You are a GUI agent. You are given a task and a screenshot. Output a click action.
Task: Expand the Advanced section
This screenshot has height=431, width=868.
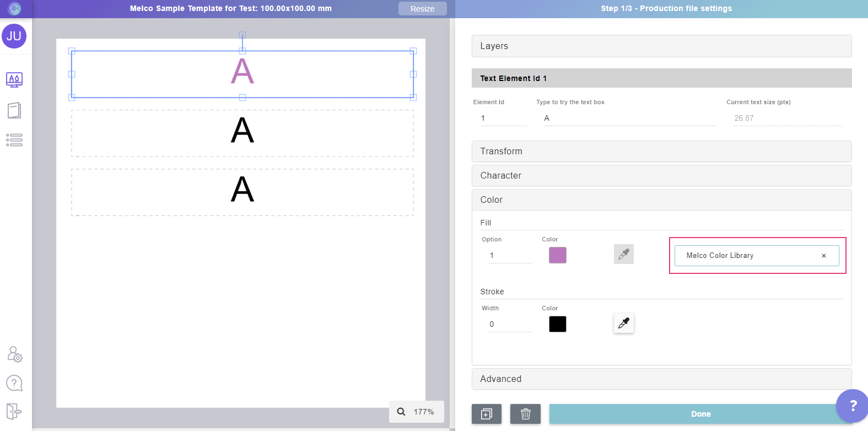pyautogui.click(x=661, y=379)
